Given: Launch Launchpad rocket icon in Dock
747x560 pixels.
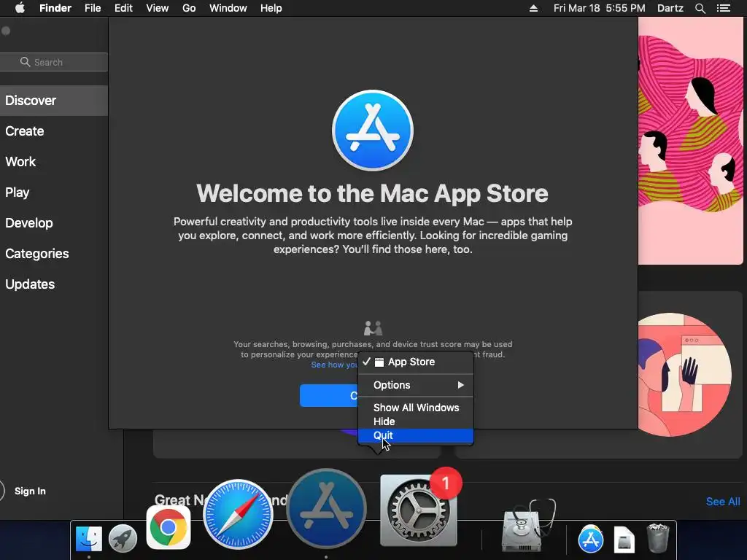Looking at the screenshot, I should tap(123, 539).
